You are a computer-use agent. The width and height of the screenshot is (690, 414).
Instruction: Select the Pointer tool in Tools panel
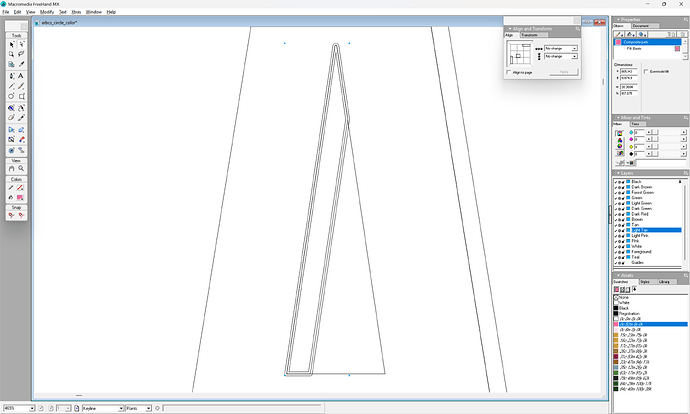pos(12,44)
